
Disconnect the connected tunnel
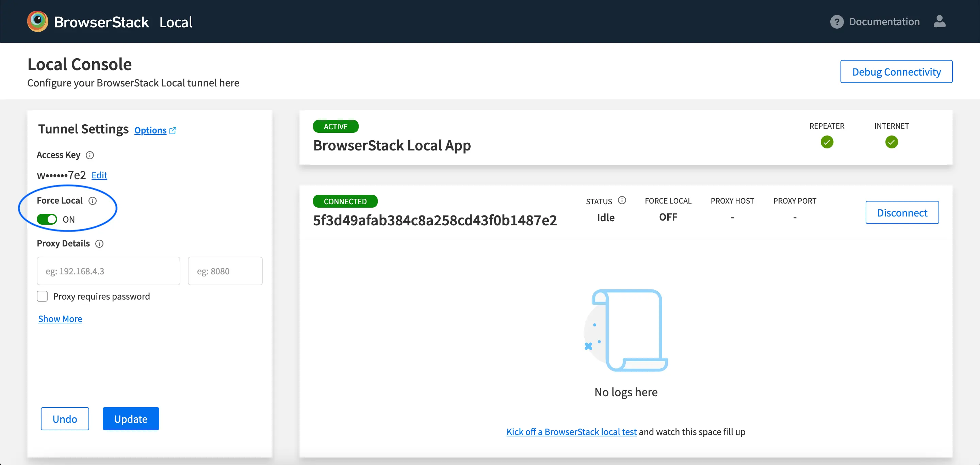[902, 212]
